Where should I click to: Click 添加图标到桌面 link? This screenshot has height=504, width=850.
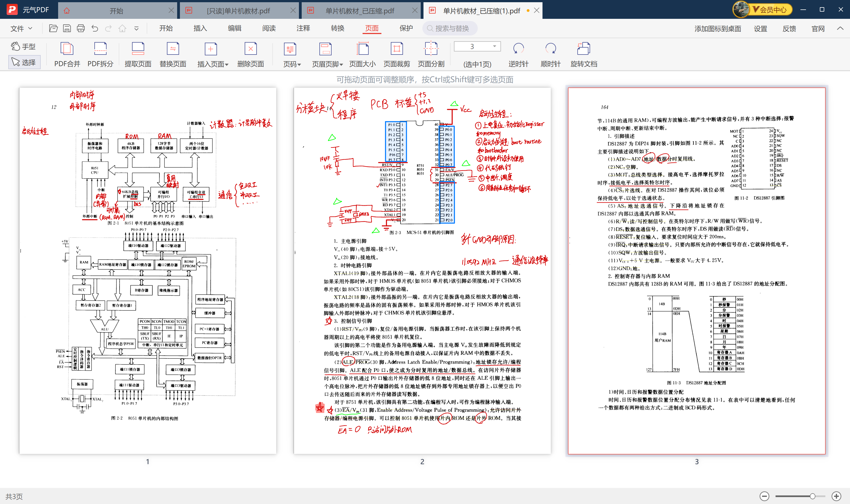point(717,29)
